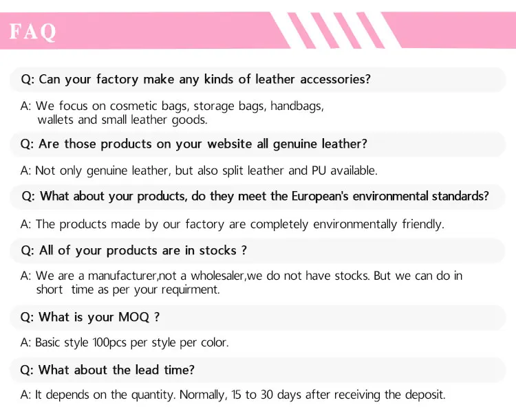Click 'short time as per your requirment' line
516x420 pixels.
[128, 290]
